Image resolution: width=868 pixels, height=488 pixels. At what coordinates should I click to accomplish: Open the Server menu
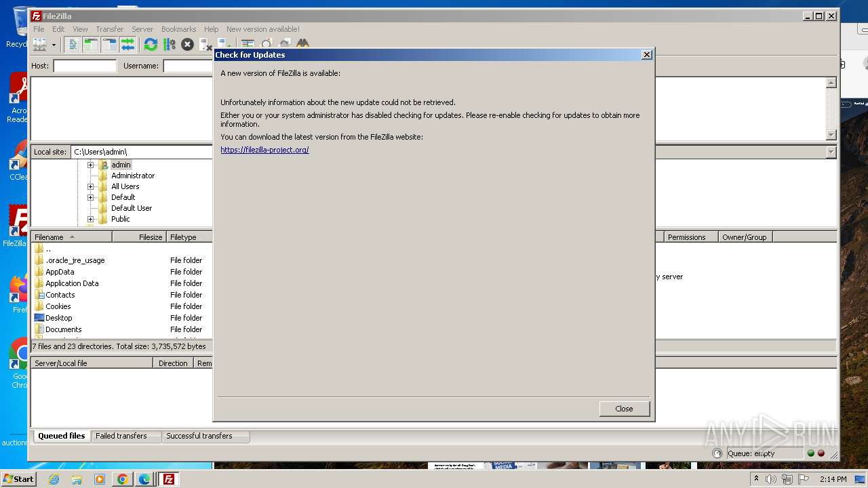tap(142, 29)
